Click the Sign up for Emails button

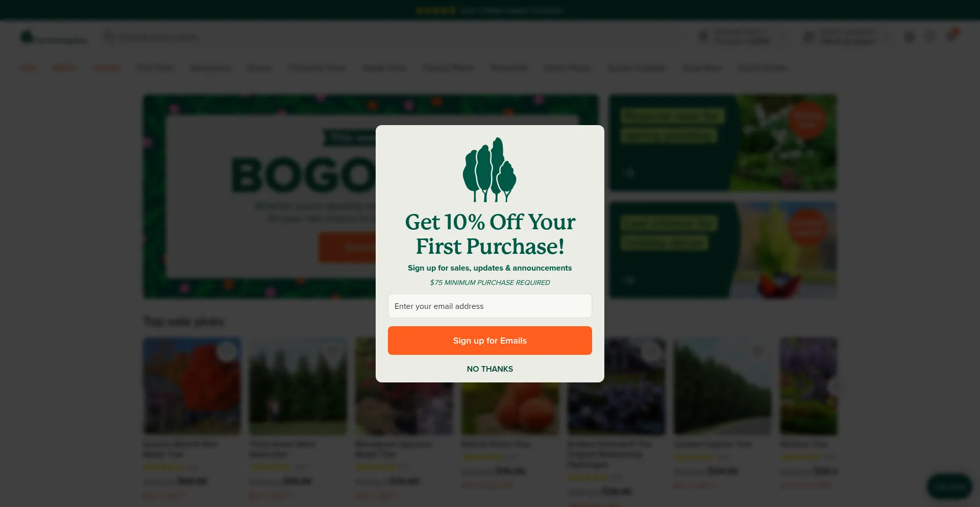coord(490,341)
